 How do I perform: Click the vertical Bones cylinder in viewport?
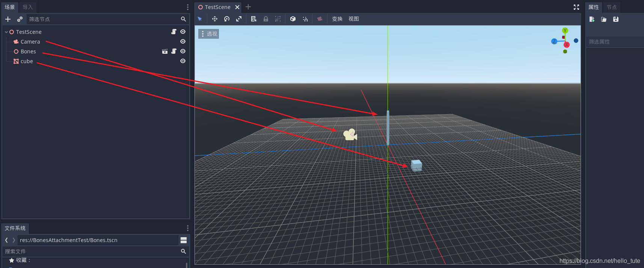388,128
